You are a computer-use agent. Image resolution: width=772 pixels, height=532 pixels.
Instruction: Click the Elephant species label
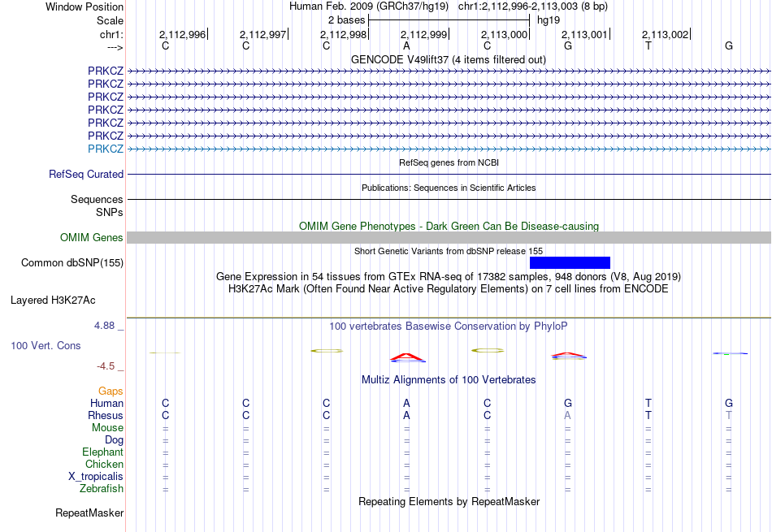103,452
